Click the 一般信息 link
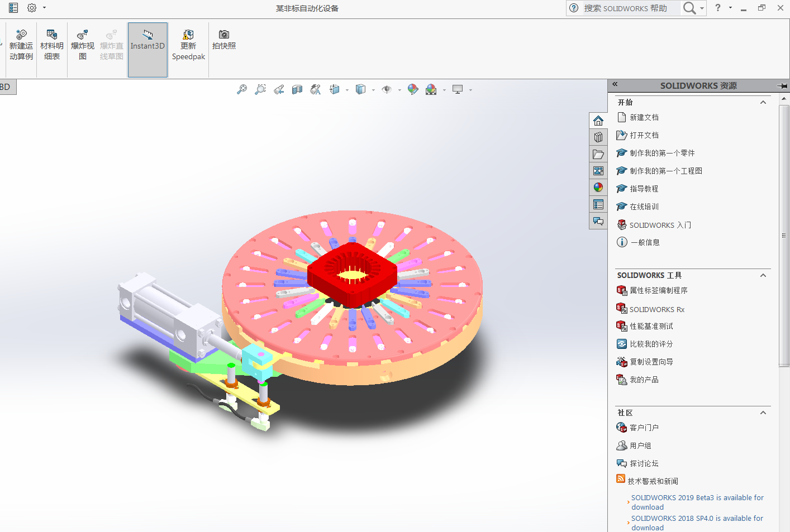 coord(638,242)
